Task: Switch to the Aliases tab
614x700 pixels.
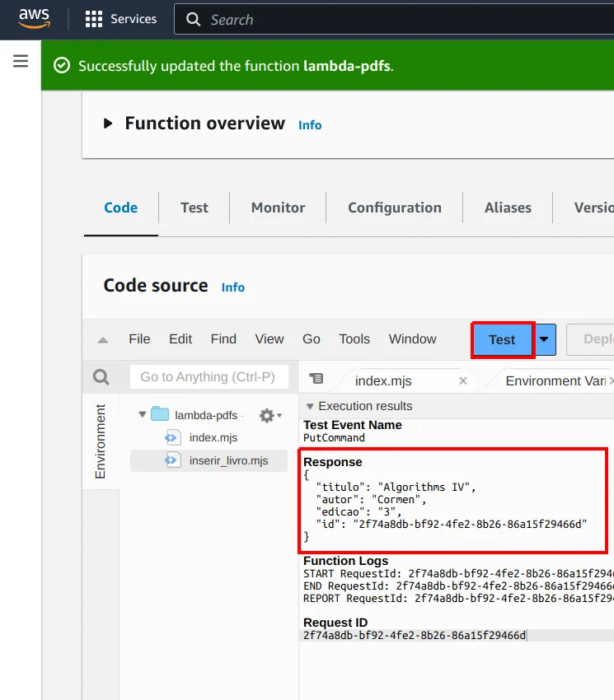Action: pos(508,208)
